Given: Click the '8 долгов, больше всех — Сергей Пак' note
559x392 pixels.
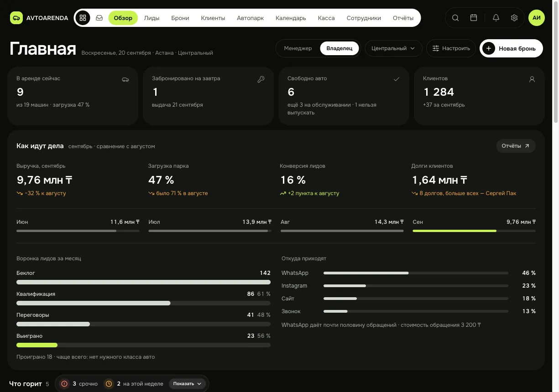Looking at the screenshot, I should (x=468, y=193).
